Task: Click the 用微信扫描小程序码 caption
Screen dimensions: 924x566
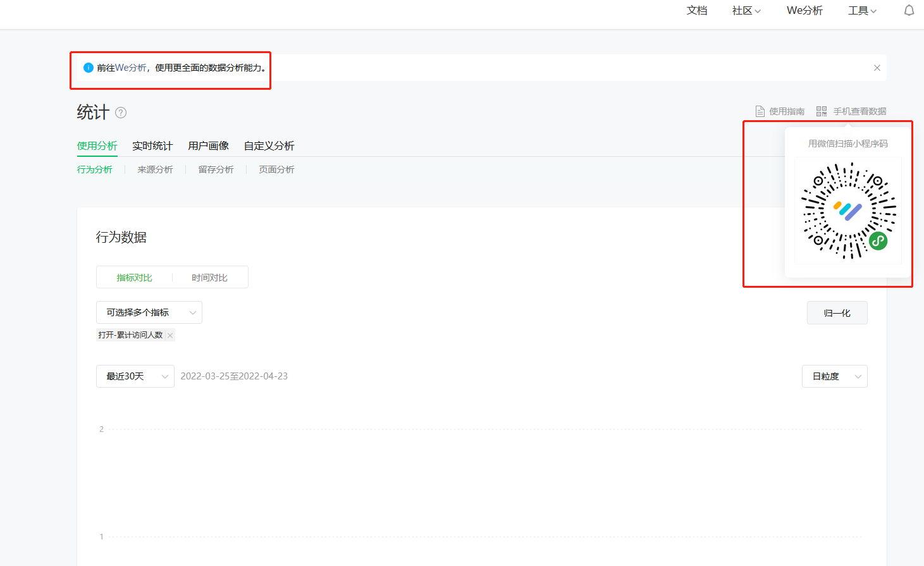Action: [848, 144]
